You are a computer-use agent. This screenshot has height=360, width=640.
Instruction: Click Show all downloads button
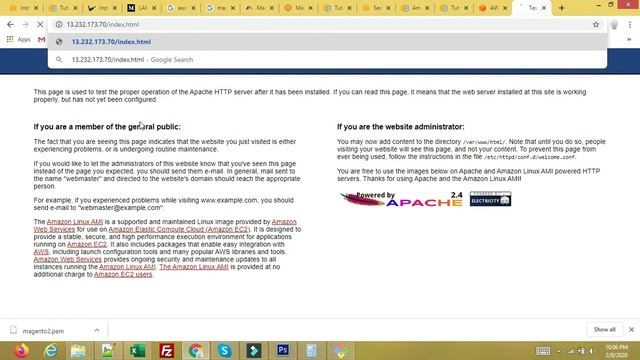click(x=604, y=329)
